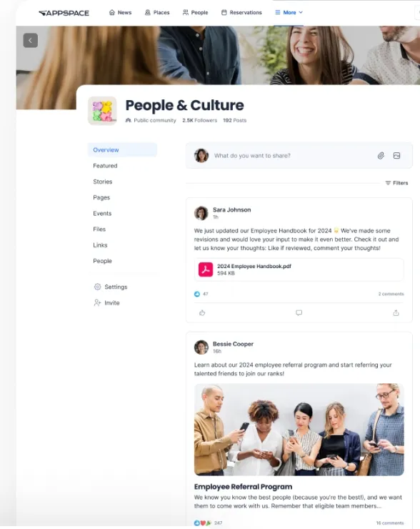Click the People & Culture community logo
420x529 pixels.
pyautogui.click(x=102, y=111)
